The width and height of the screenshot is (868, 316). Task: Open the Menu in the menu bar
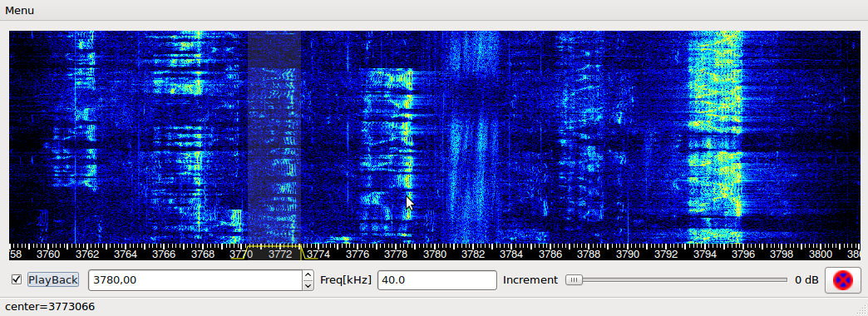click(19, 11)
